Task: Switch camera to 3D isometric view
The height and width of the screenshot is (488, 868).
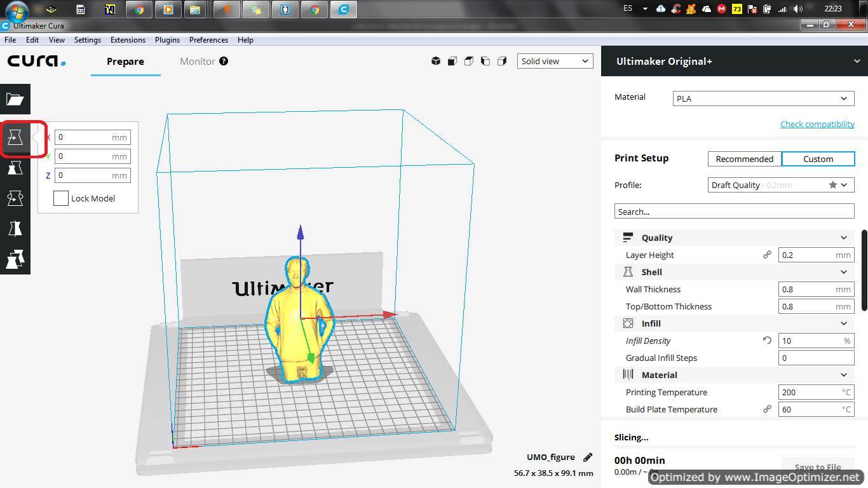Action: click(436, 61)
